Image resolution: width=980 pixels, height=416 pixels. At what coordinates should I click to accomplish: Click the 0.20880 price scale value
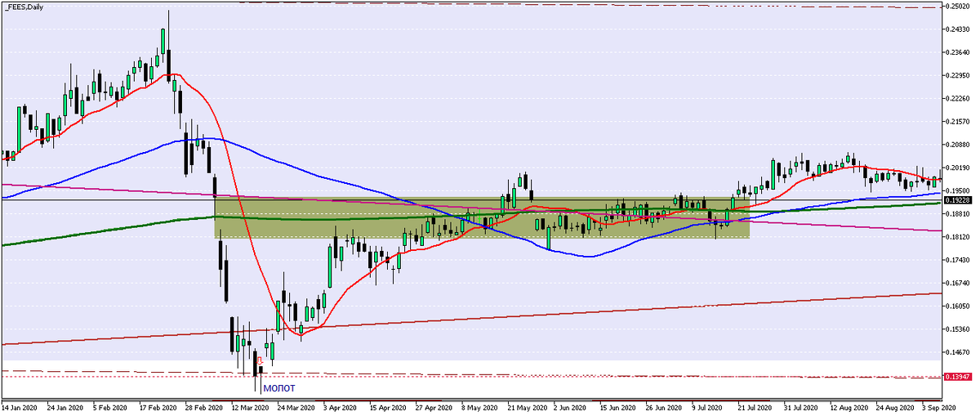[958, 145]
